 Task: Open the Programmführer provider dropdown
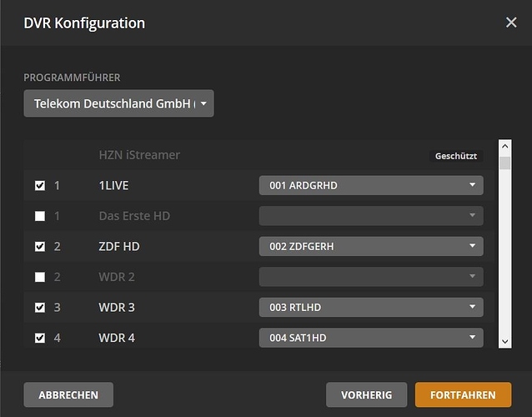tap(118, 104)
